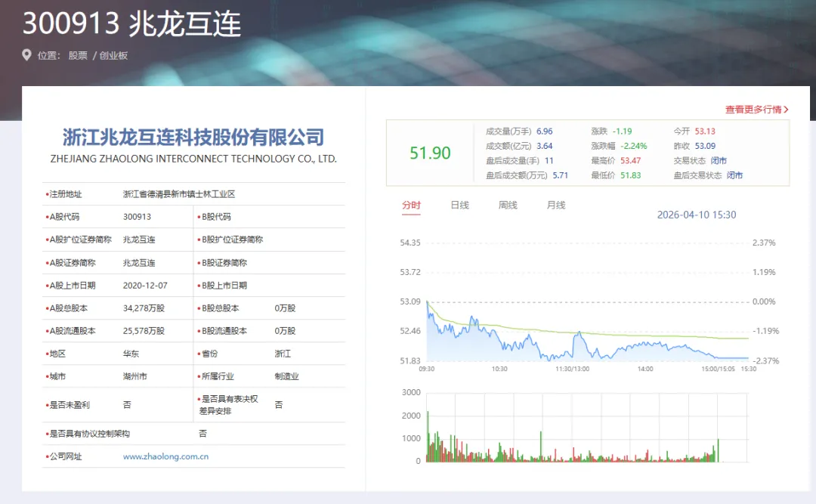Viewport: 816px width, 504px height.
Task: Click the 交易状态 value 闭市
Action: tap(719, 160)
